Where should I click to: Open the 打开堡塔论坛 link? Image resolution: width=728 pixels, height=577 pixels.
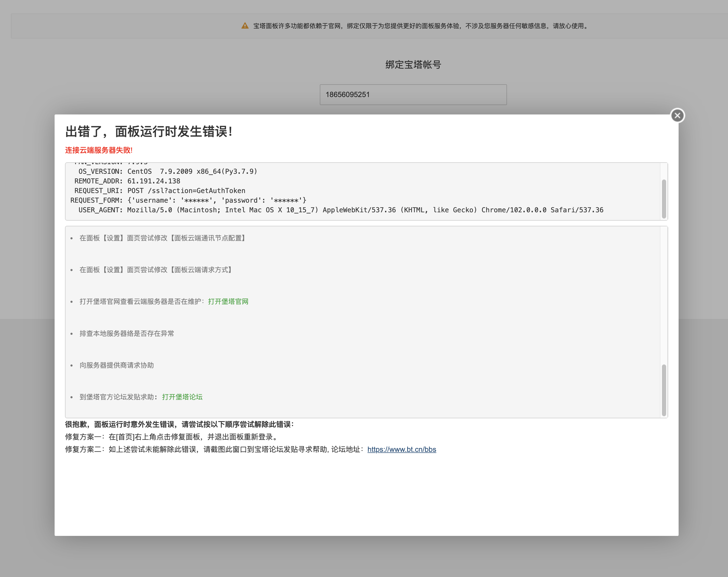(x=182, y=397)
